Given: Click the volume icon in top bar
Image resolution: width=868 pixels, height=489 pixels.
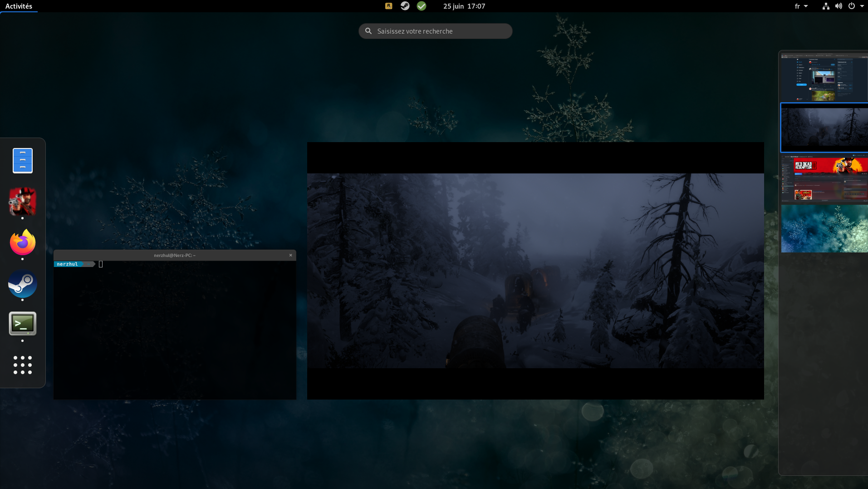Looking at the screenshot, I should click(x=839, y=6).
